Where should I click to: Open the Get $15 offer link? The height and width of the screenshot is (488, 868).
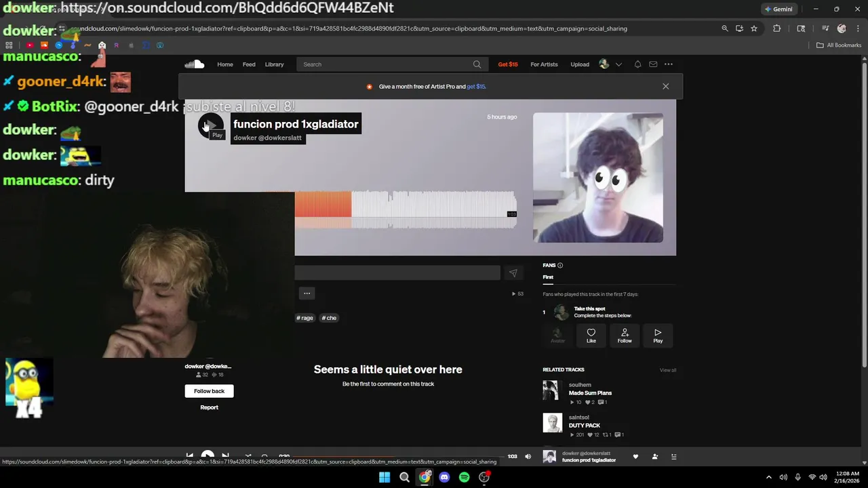pos(508,64)
